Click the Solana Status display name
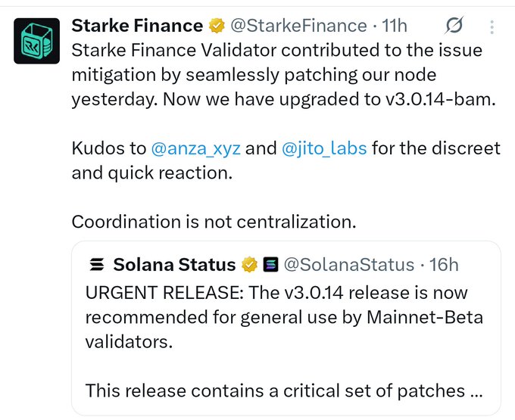This screenshot has height=420, width=515. coord(174,265)
